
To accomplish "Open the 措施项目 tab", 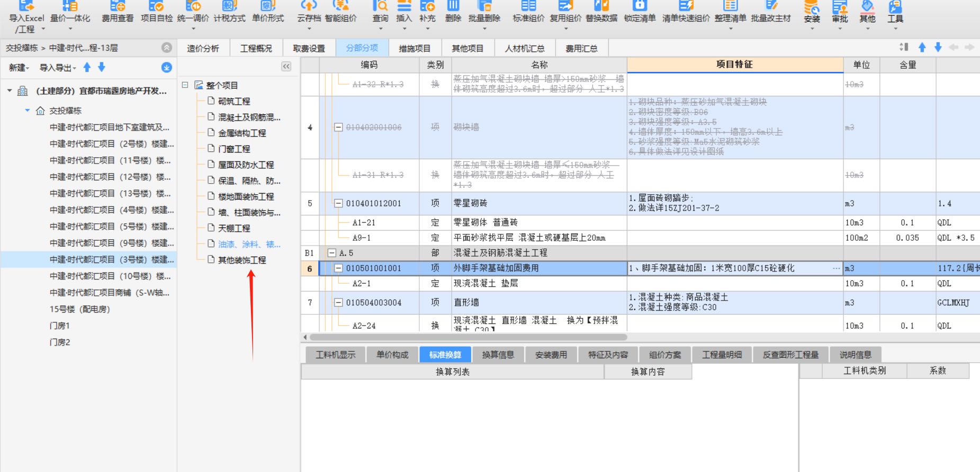I will (x=415, y=48).
